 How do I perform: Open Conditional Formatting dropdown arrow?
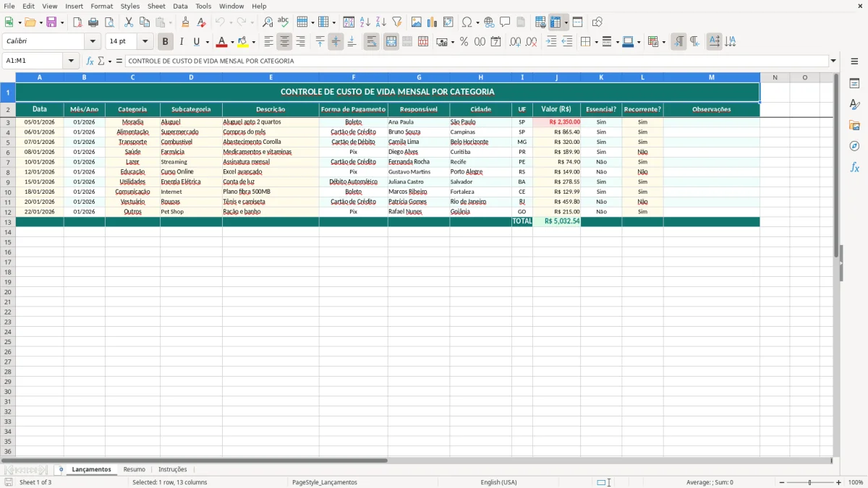[663, 42]
